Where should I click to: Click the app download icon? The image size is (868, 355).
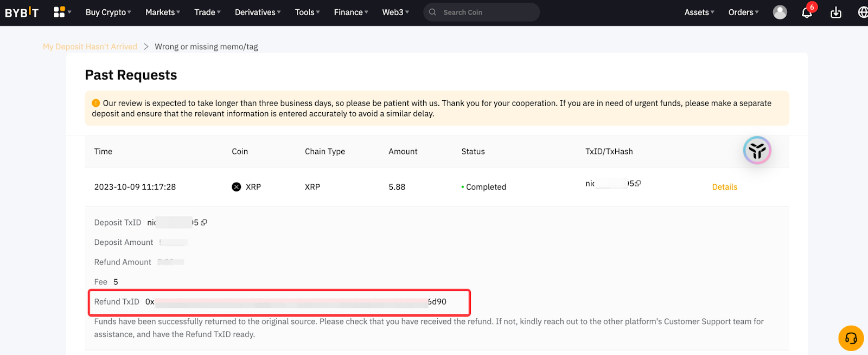tap(836, 12)
